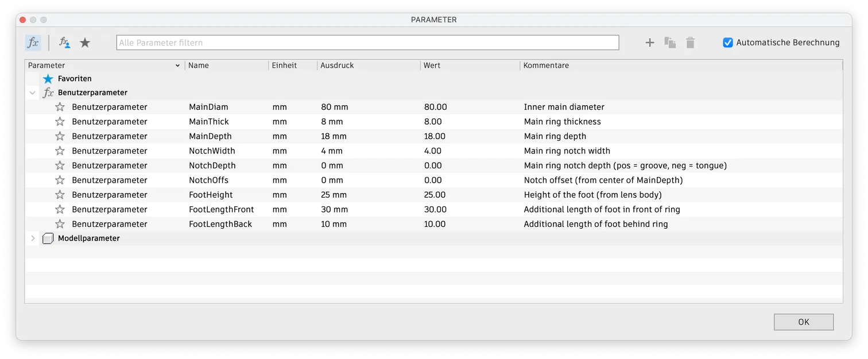Toggle Automatische Berechnung checkbox
Screen dimensions: 868x359
pos(728,43)
